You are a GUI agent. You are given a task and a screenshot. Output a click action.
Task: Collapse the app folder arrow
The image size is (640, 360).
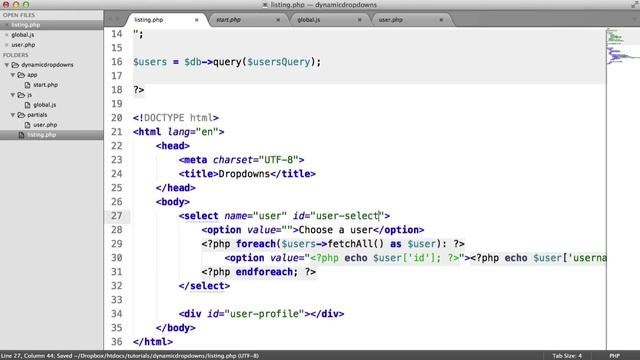[13, 75]
